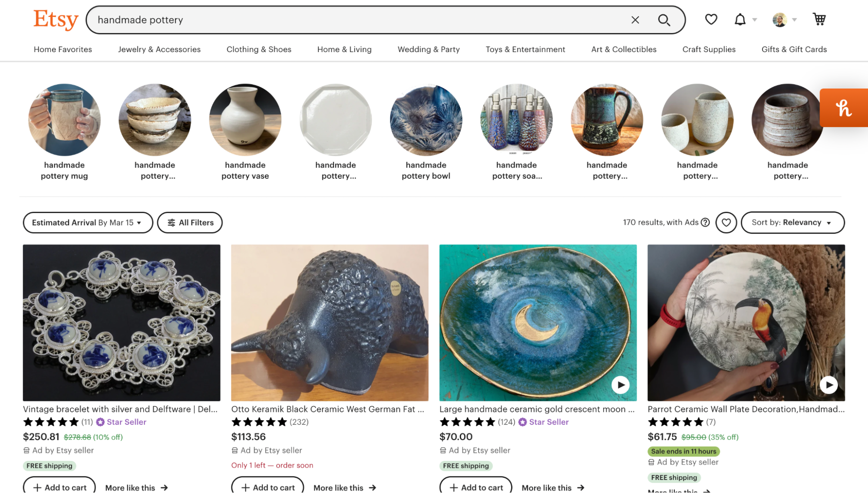
Task: Open the All Filters button
Action: pos(190,223)
